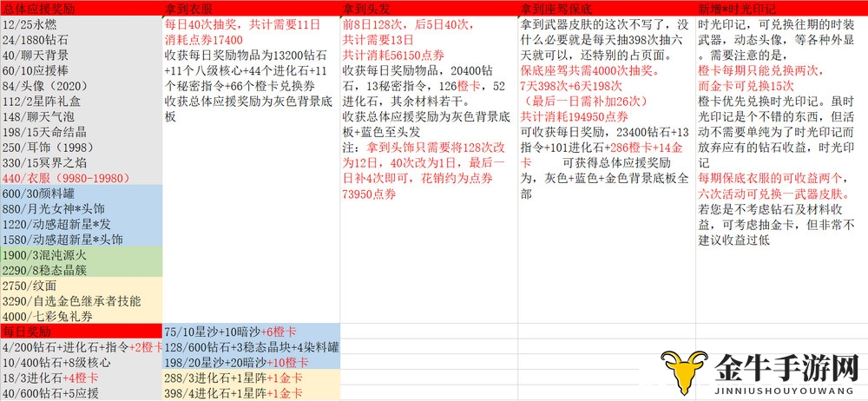Click the cell 128/600钻石+3稳态晶块+4染料罐
Image resolution: width=868 pixels, height=401 pixels.
[252, 347]
